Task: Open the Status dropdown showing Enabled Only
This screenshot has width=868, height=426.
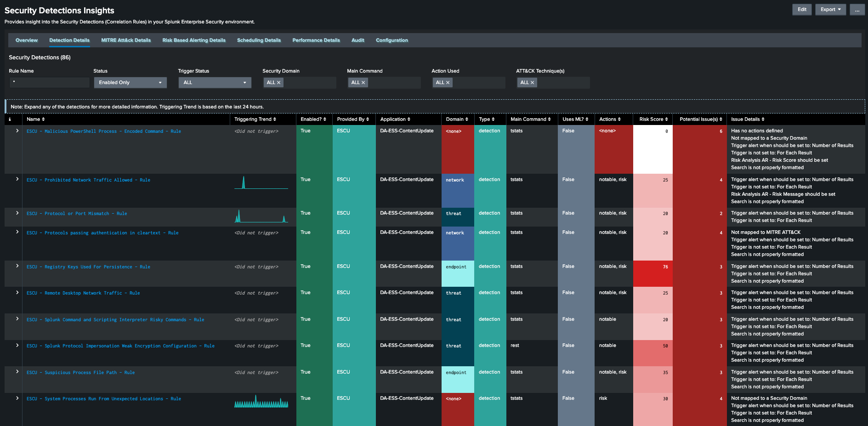Action: point(130,83)
